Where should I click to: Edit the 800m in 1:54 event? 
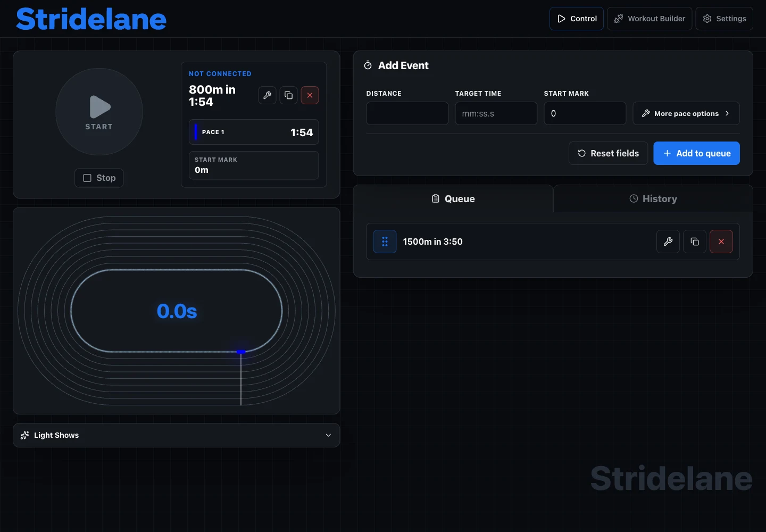(267, 95)
